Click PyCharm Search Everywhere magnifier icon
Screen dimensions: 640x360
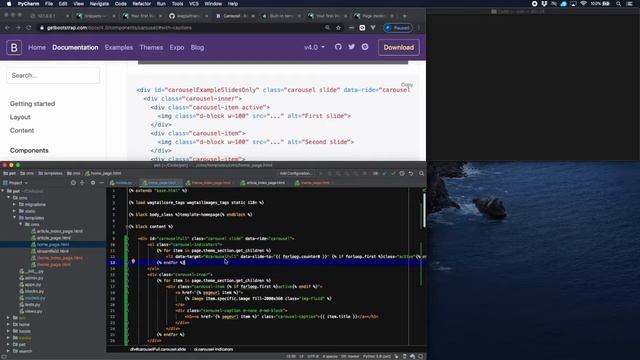421,173
